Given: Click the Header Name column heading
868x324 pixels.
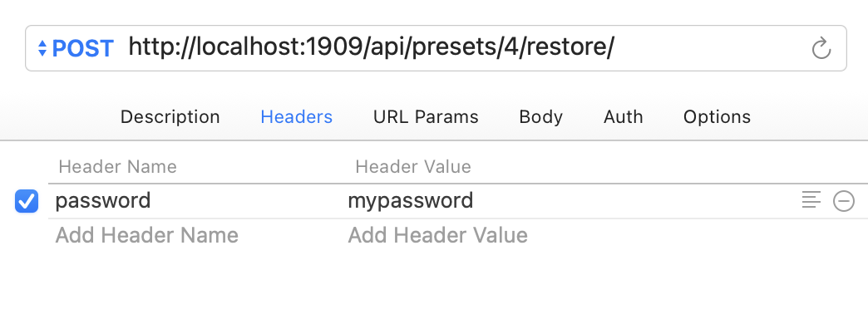Looking at the screenshot, I should 117,167.
